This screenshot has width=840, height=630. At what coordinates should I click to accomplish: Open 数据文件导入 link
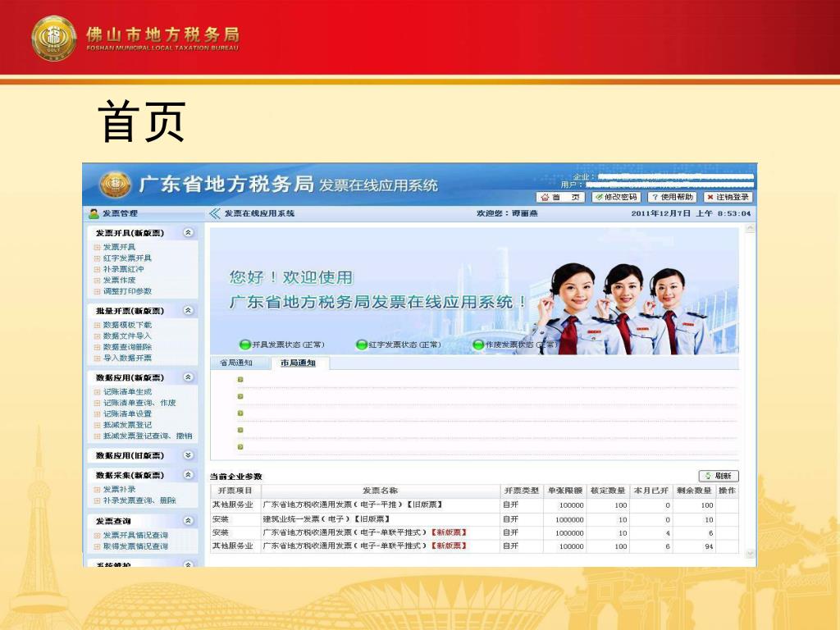[127, 336]
